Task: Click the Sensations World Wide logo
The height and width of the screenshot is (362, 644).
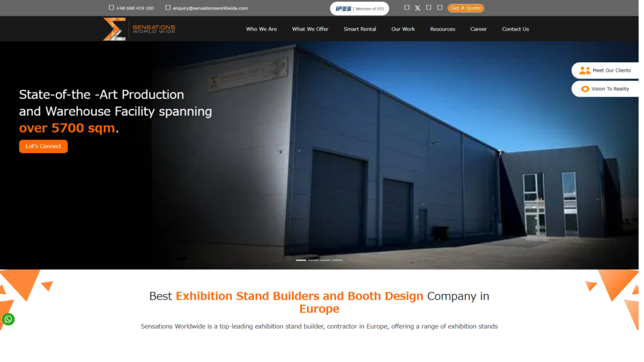Action: (x=140, y=29)
